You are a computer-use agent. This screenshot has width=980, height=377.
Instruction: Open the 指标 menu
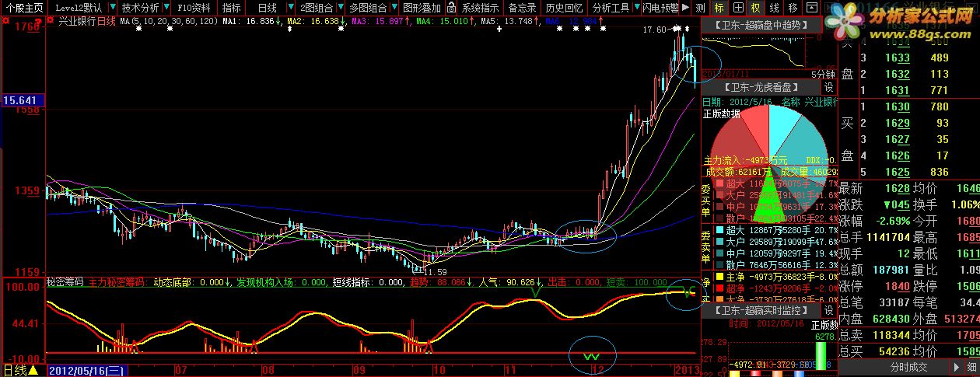point(232,8)
